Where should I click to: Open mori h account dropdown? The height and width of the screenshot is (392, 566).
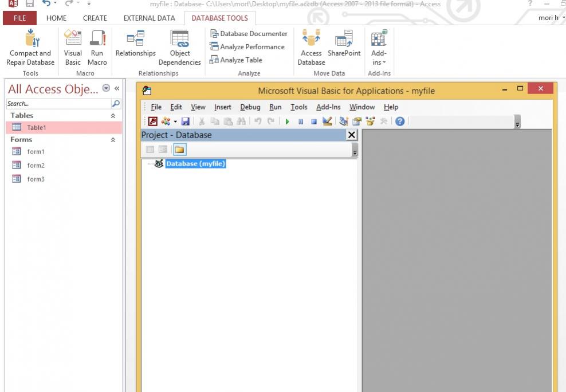tap(551, 18)
